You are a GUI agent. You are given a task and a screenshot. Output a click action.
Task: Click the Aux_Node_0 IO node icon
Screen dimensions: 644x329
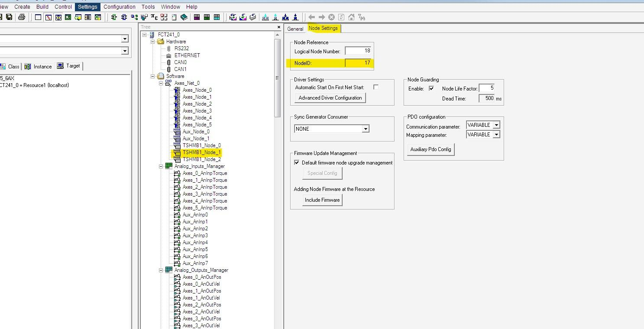177,132
